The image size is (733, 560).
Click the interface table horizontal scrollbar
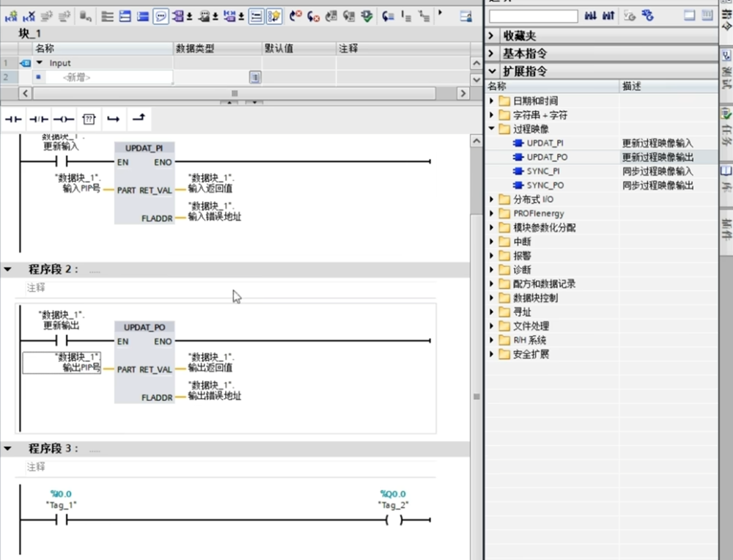[235, 94]
